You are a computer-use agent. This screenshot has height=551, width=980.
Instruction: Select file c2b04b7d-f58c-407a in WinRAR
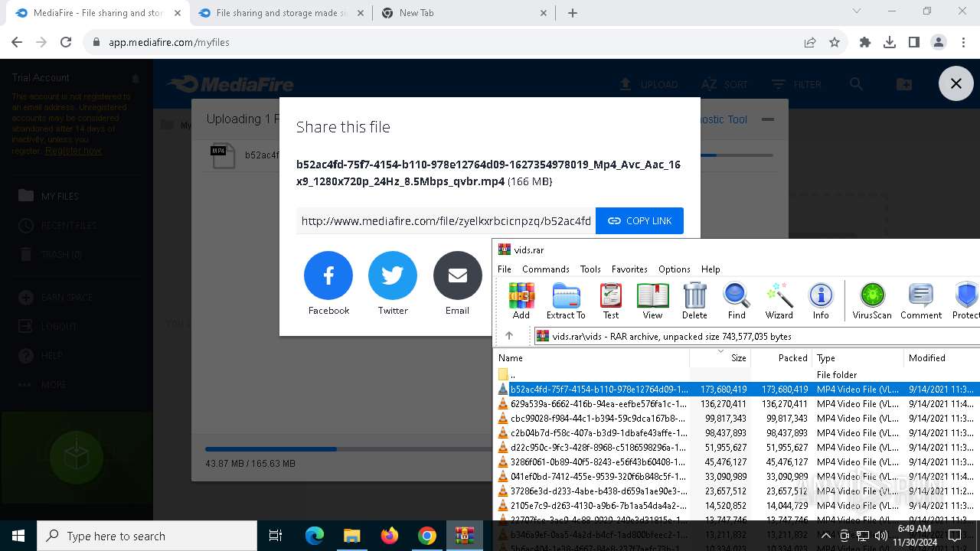pos(737,433)
